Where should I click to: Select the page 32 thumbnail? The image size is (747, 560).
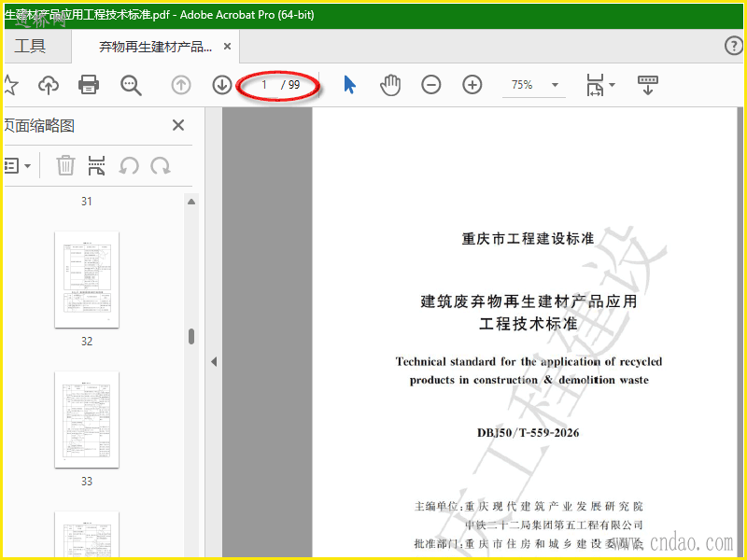[x=87, y=279]
